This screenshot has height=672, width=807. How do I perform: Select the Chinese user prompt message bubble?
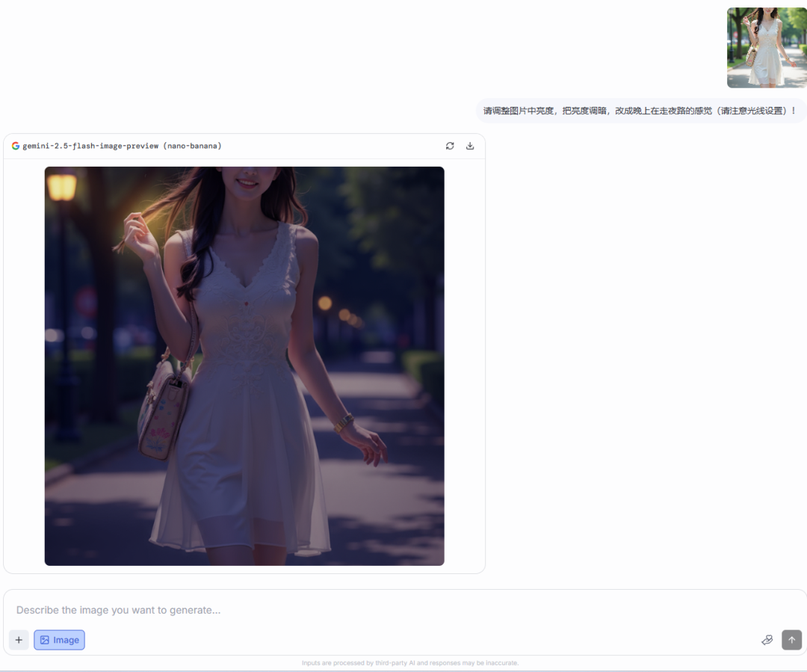click(640, 111)
